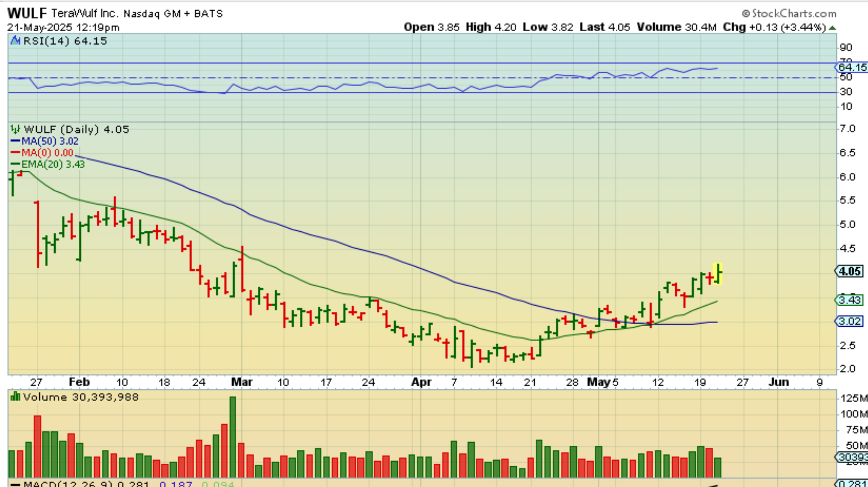868x487 pixels.
Task: Click the RSI(14) indicator icon
Action: click(16, 41)
